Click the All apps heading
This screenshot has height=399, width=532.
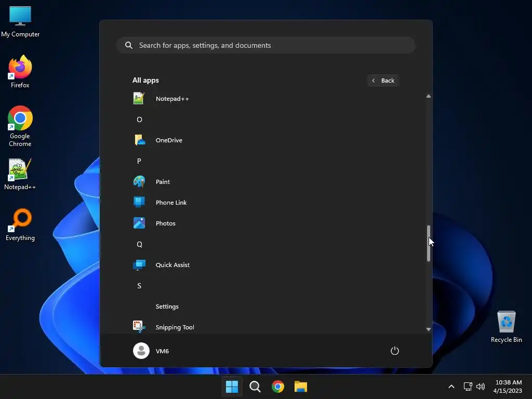pos(145,80)
